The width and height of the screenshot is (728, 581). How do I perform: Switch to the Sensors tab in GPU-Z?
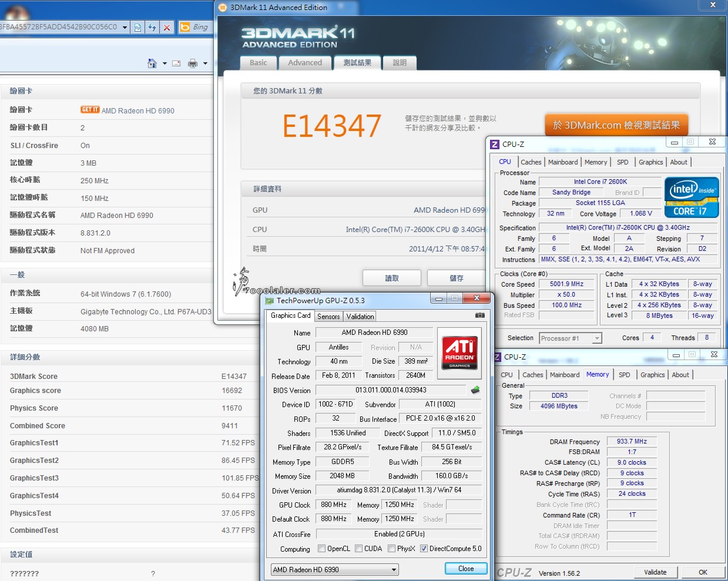[328, 316]
